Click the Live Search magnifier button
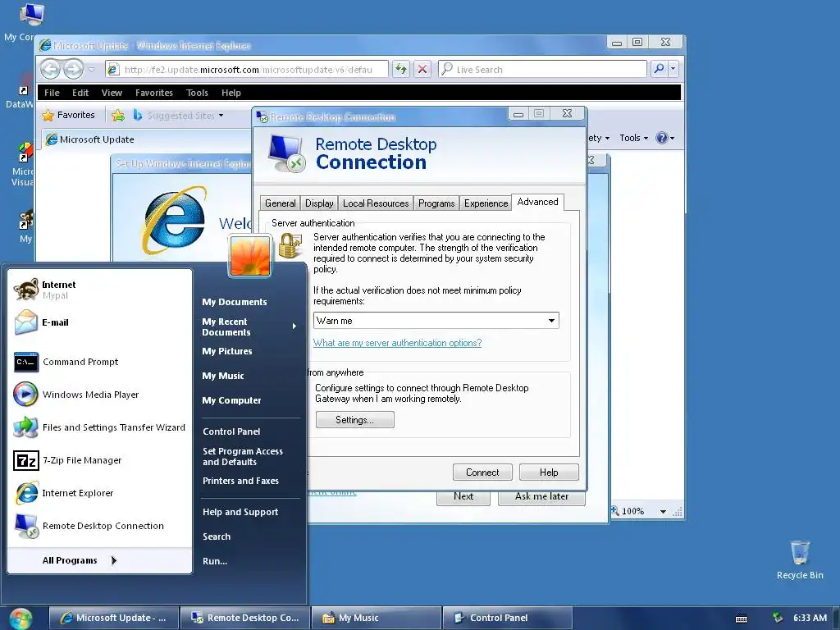This screenshot has height=630, width=840. [659, 69]
